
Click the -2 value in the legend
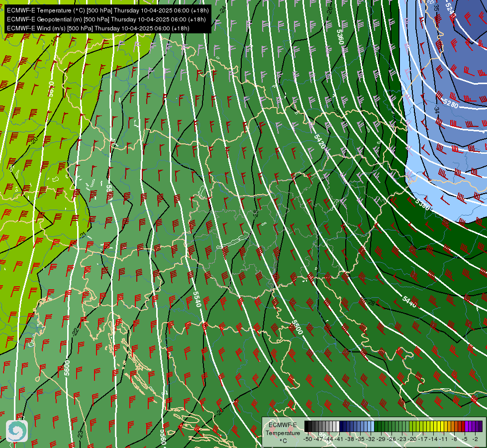pos(475,440)
